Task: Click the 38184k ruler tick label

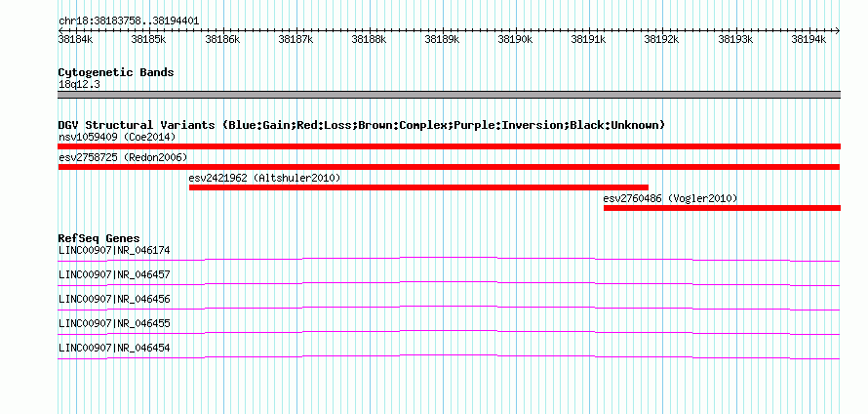Action: [75, 39]
